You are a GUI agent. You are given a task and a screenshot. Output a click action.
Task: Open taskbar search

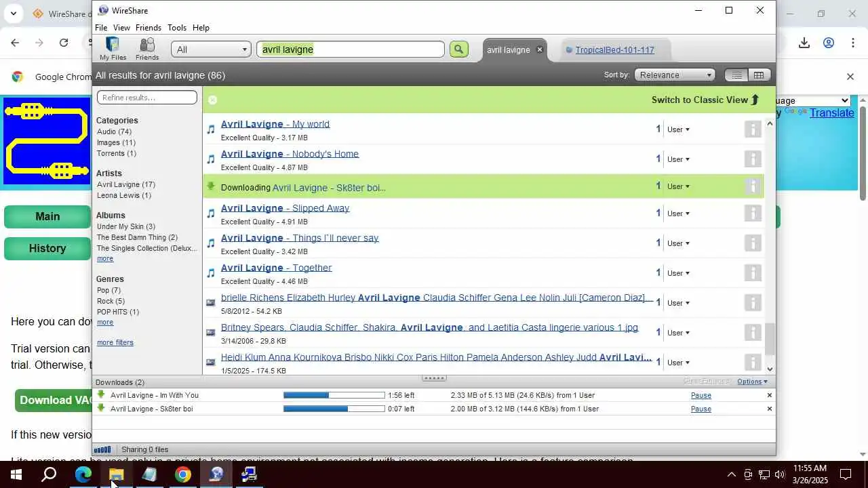pos(49,474)
